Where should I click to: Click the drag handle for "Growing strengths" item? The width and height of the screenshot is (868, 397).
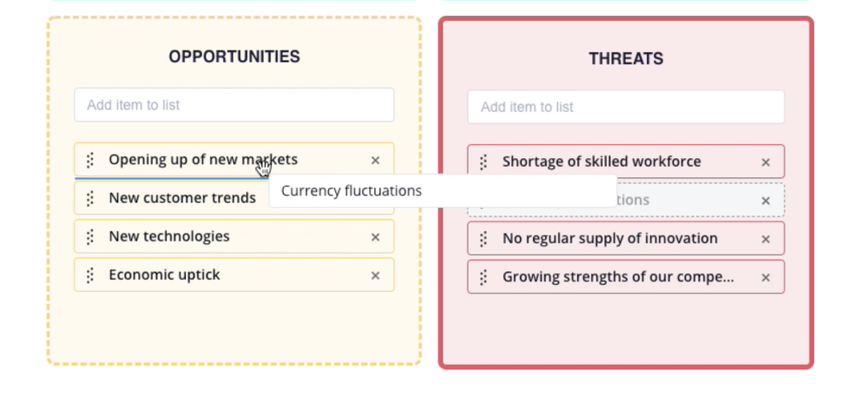pyautogui.click(x=483, y=278)
